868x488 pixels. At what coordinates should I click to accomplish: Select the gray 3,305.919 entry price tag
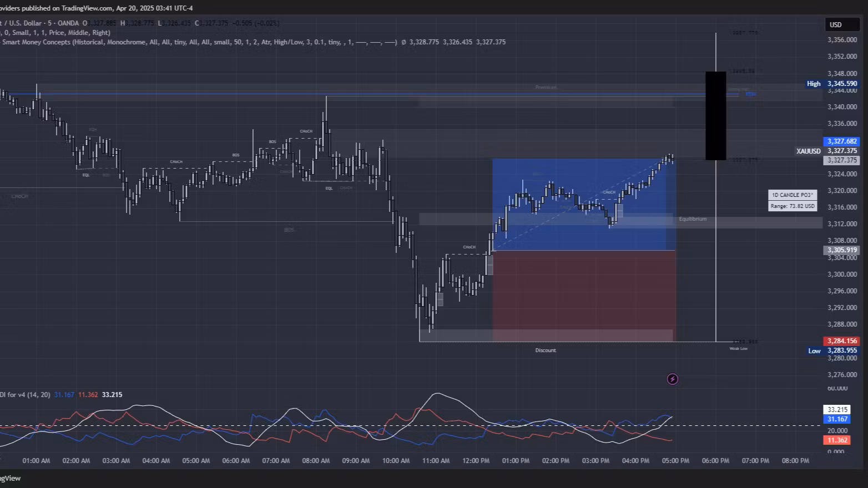tap(842, 250)
